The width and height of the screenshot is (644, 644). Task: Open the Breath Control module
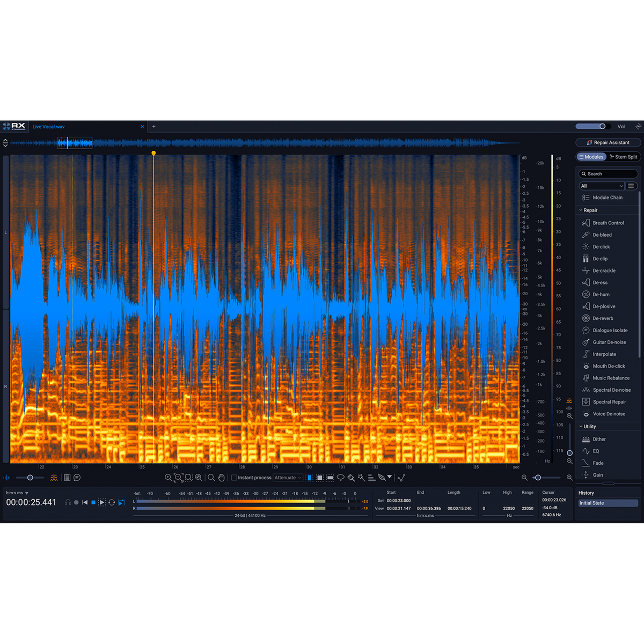coord(603,223)
